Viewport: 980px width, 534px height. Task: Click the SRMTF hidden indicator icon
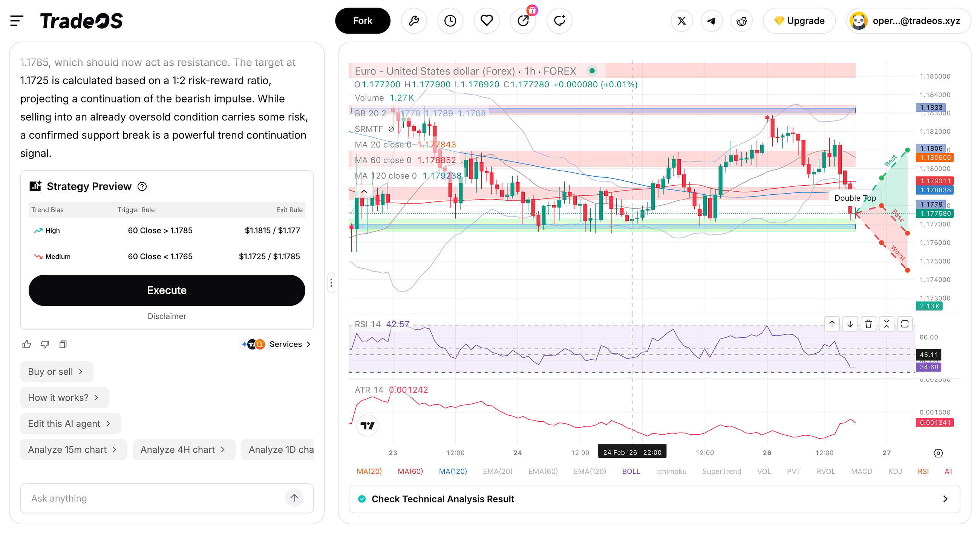(391, 129)
